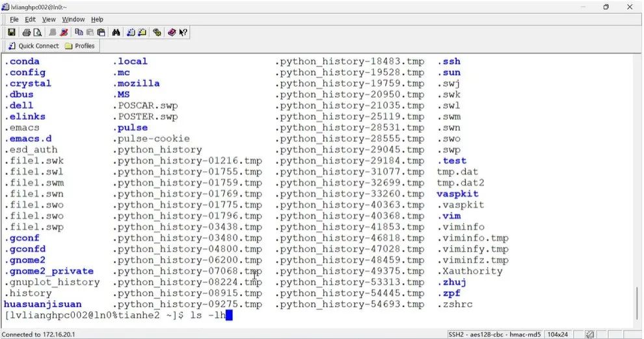The height and width of the screenshot is (339, 644).
Task: Click the '.python_history-18483.tmp' file name
Action: coord(349,61)
